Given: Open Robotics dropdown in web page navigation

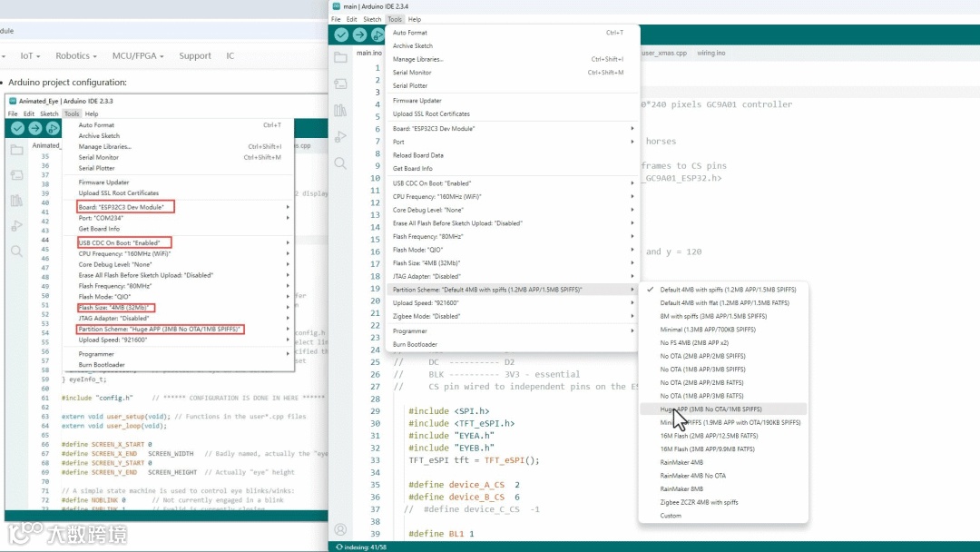Looking at the screenshot, I should click(75, 55).
